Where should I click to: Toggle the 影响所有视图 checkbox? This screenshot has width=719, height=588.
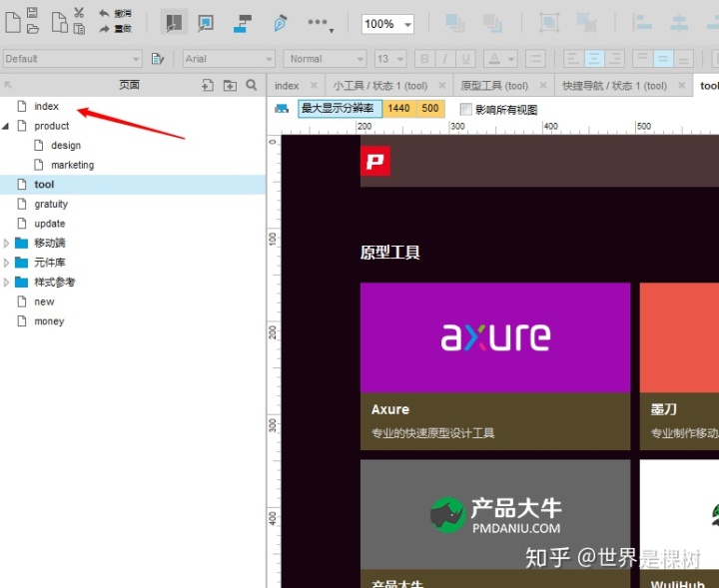(466, 110)
